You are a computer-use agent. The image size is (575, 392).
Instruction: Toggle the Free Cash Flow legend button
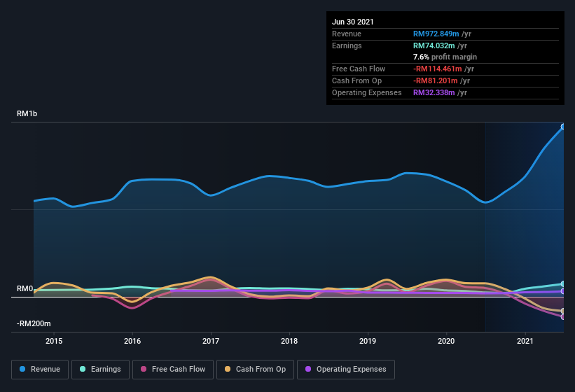173,370
